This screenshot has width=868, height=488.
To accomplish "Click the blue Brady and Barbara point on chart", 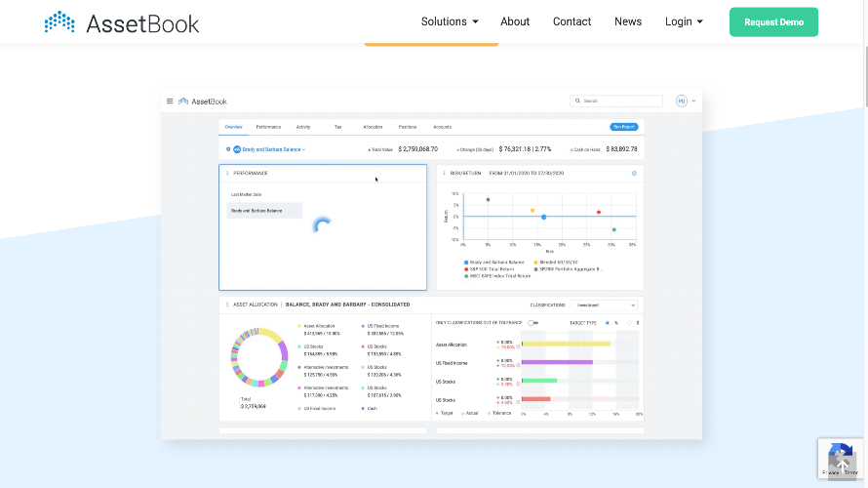I will tap(543, 217).
